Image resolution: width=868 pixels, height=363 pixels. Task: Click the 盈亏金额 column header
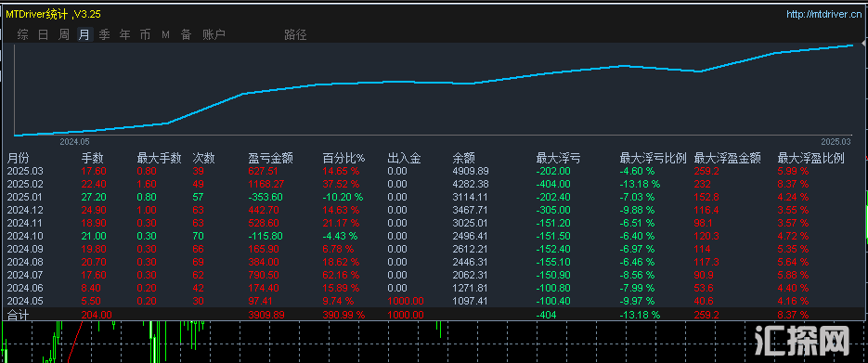[x=271, y=158]
